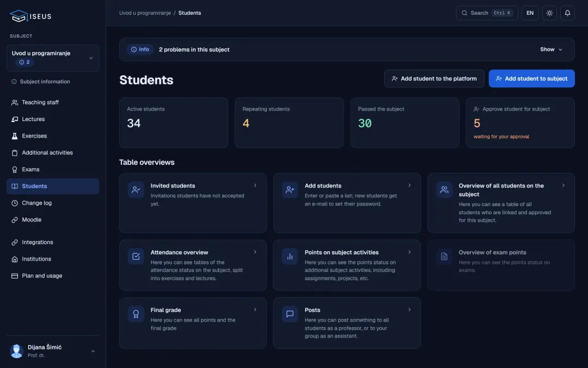The image size is (588, 368).
Task: Open Add students chevron
Action: 409,185
